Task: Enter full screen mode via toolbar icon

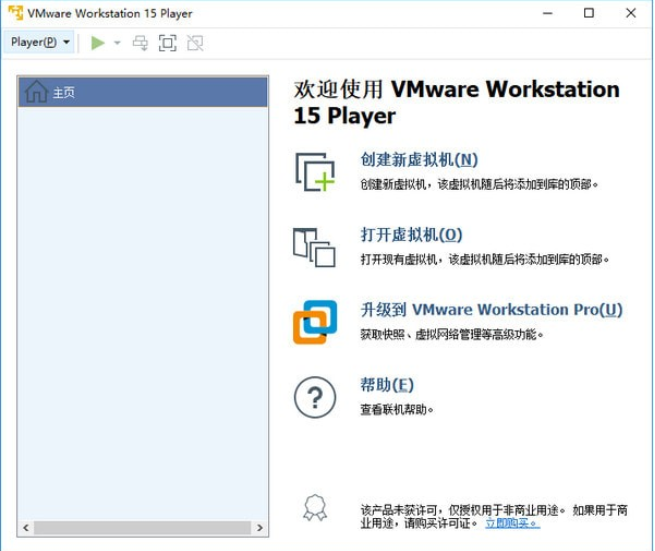Action: click(168, 43)
